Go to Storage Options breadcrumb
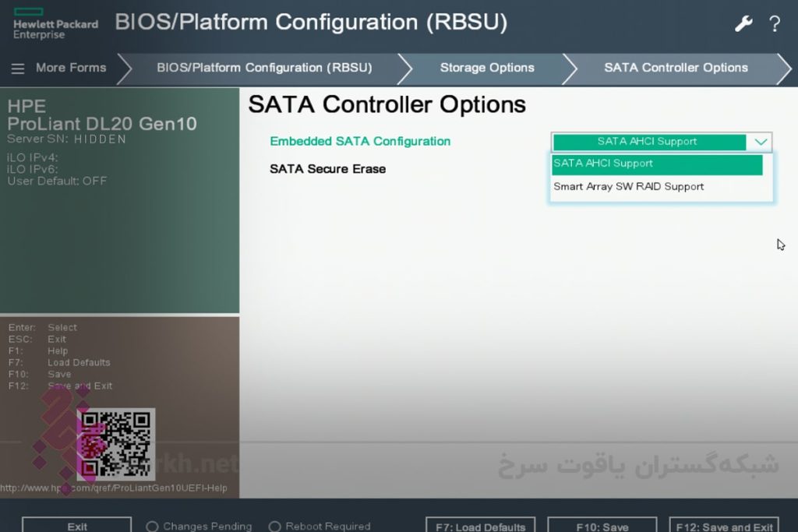 (x=487, y=68)
